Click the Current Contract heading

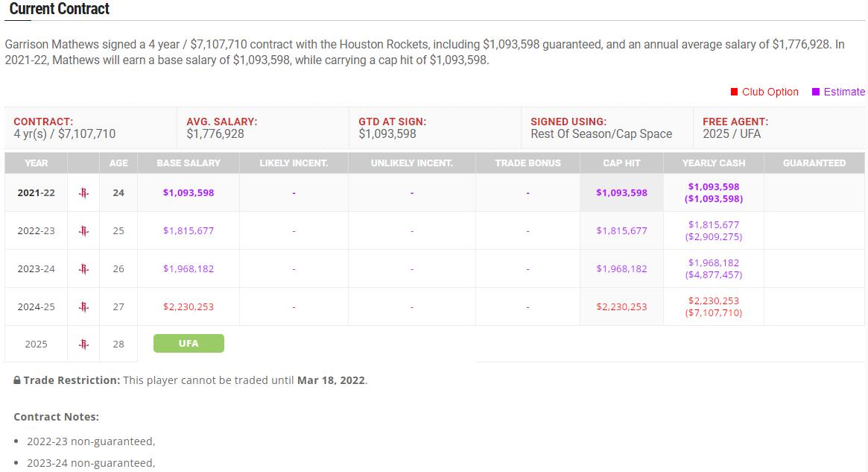(x=60, y=9)
